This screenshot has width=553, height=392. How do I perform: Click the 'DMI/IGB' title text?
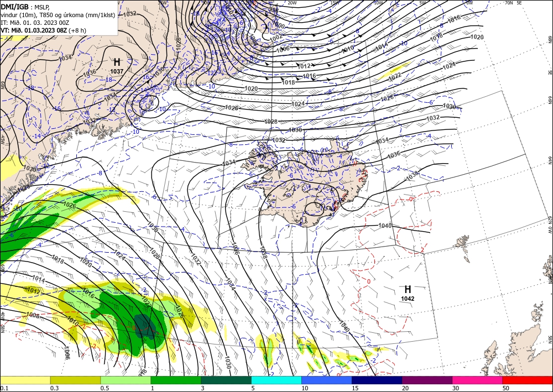coord(15,7)
